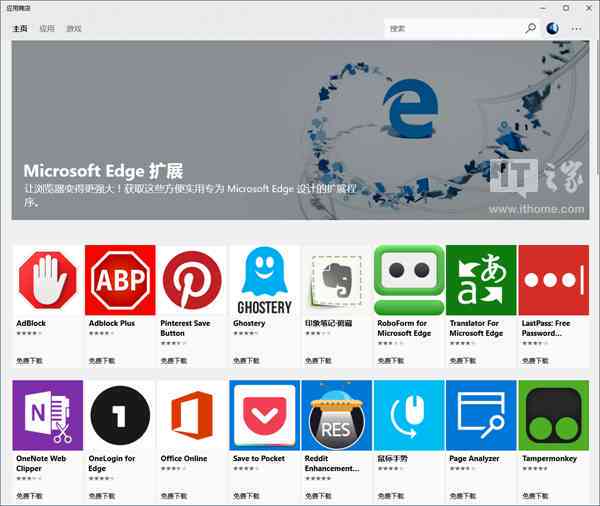Open the Adblock Plus ABP icon
This screenshot has height=506, width=600.
[120, 281]
